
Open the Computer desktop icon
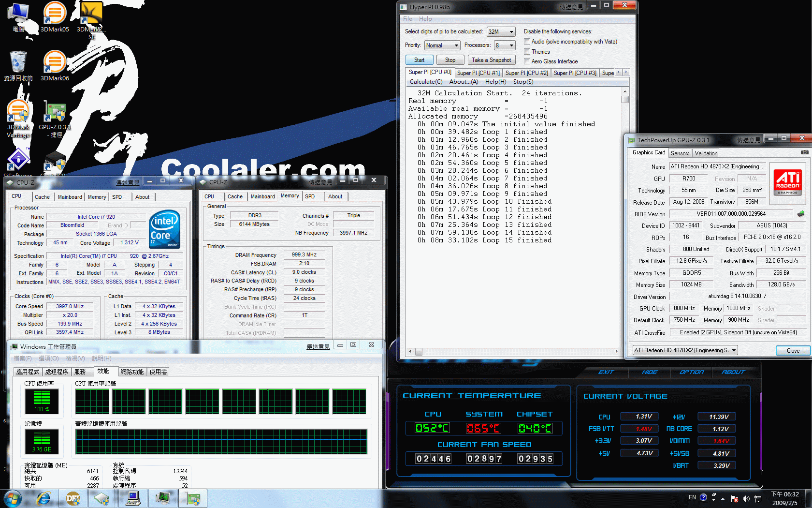pyautogui.click(x=18, y=17)
